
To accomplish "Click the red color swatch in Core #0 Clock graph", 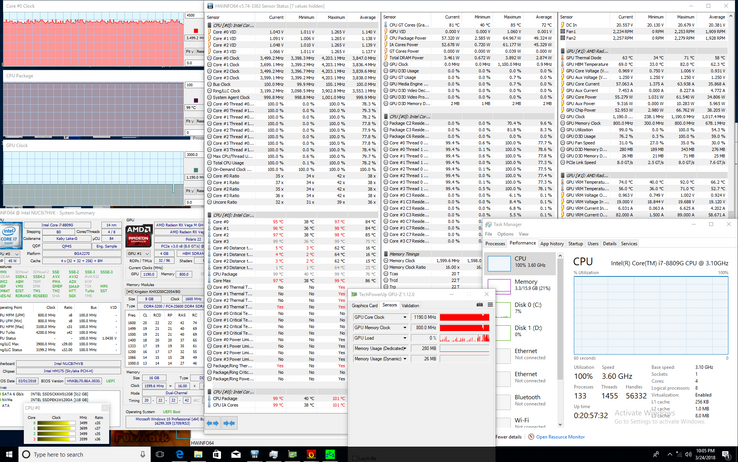I will [x=196, y=31].
